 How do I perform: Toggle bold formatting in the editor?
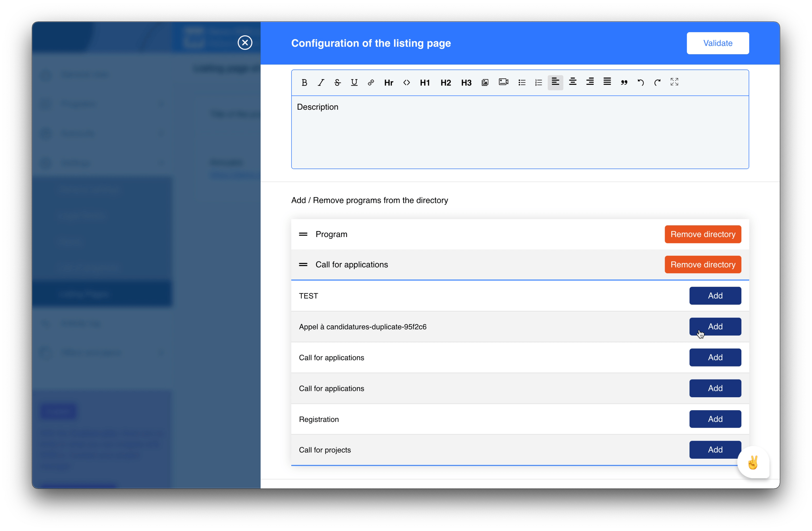(304, 83)
